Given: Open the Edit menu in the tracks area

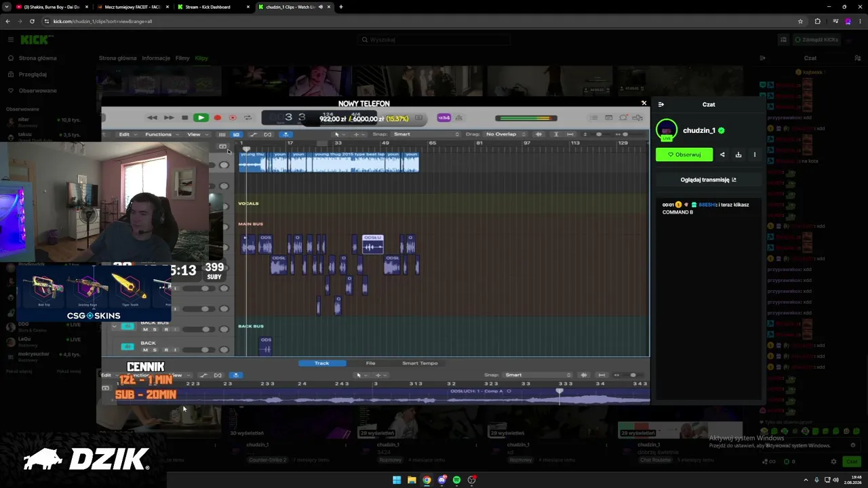Looking at the screenshot, I should 126,134.
